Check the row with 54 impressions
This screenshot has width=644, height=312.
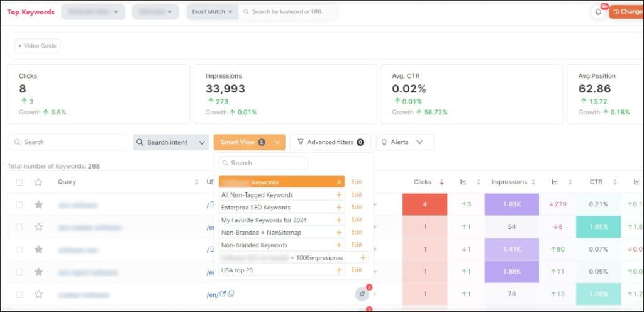pyautogui.click(x=19, y=227)
